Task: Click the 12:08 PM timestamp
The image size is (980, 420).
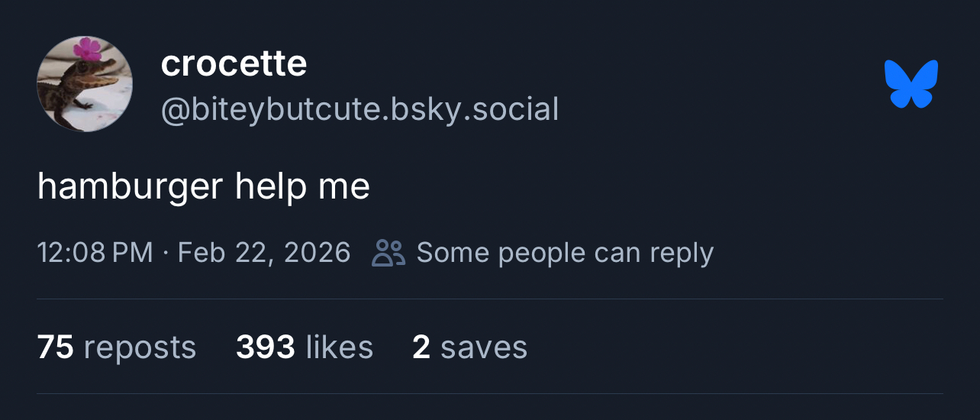Action: [95, 253]
